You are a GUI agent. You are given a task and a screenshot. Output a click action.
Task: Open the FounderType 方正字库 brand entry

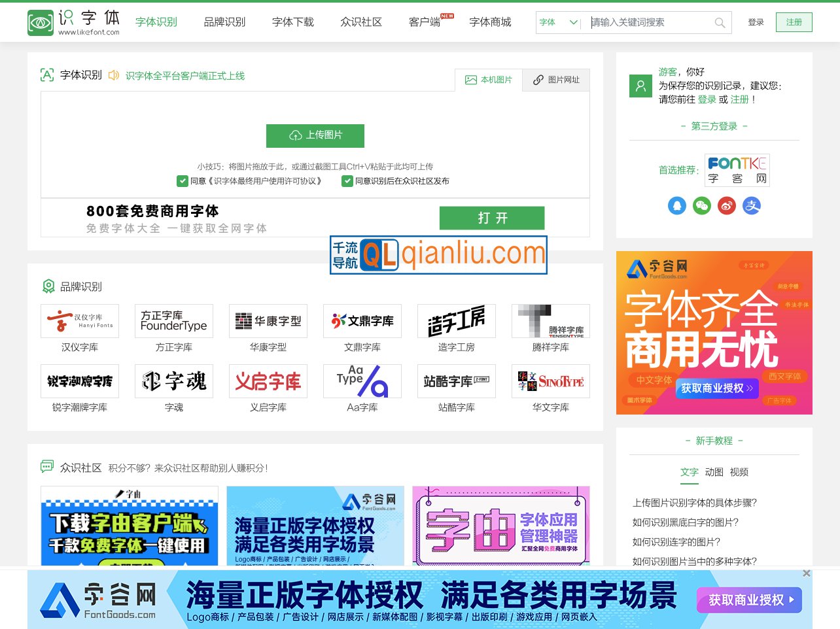click(x=173, y=320)
